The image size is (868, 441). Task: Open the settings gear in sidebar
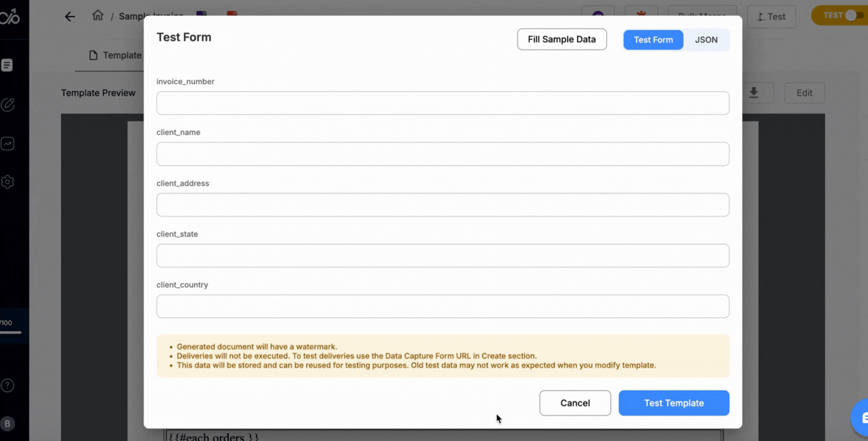(8, 182)
